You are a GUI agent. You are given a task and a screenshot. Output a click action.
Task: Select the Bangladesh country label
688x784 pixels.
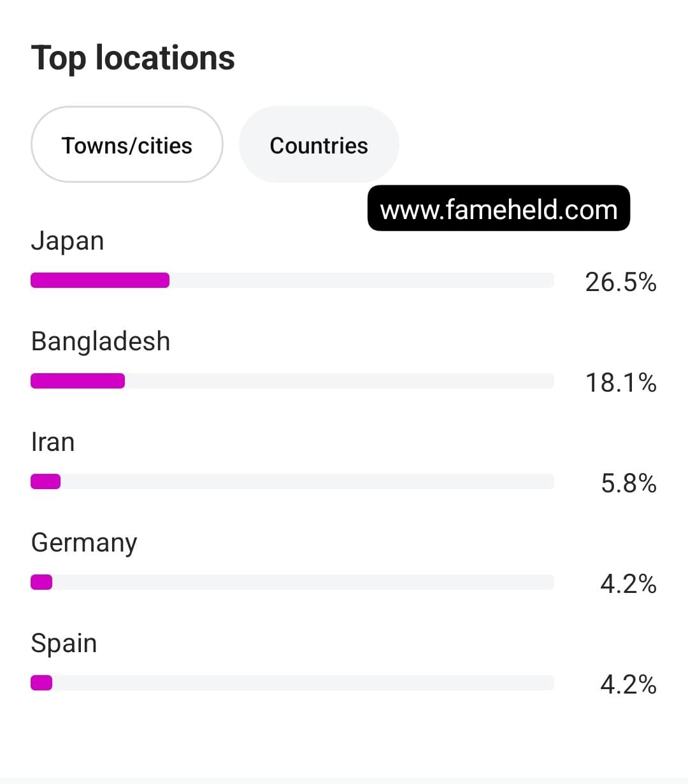[101, 341]
